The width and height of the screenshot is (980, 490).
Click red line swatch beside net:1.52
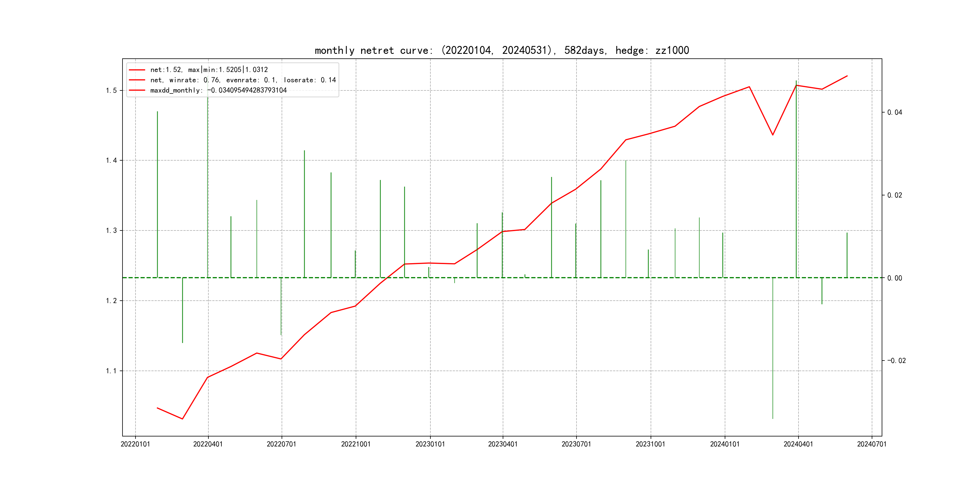point(137,70)
